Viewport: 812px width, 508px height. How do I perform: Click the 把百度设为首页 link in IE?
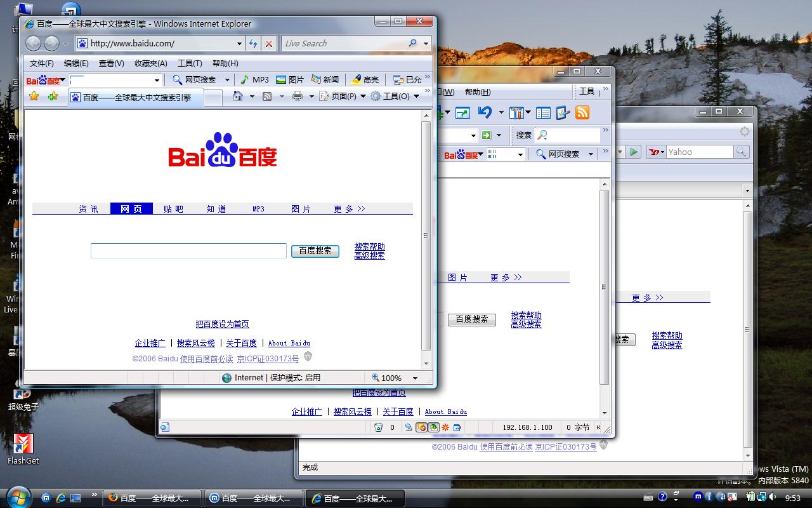223,324
